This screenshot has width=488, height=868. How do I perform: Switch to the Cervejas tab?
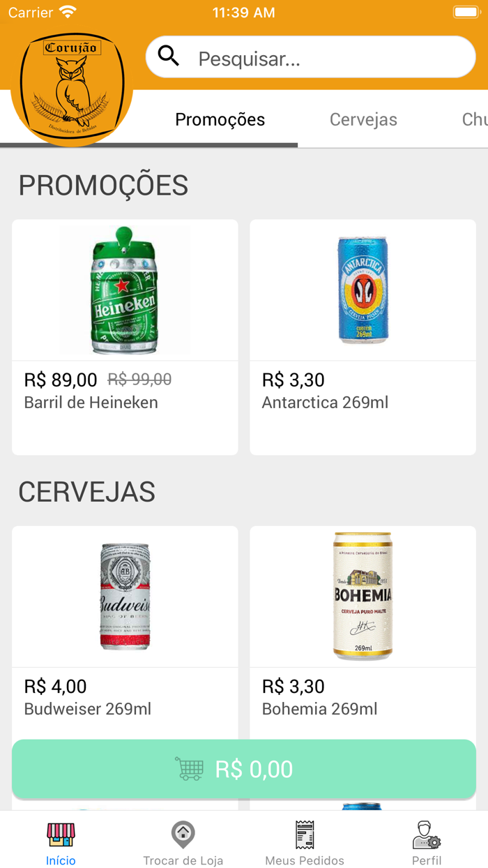tap(363, 119)
